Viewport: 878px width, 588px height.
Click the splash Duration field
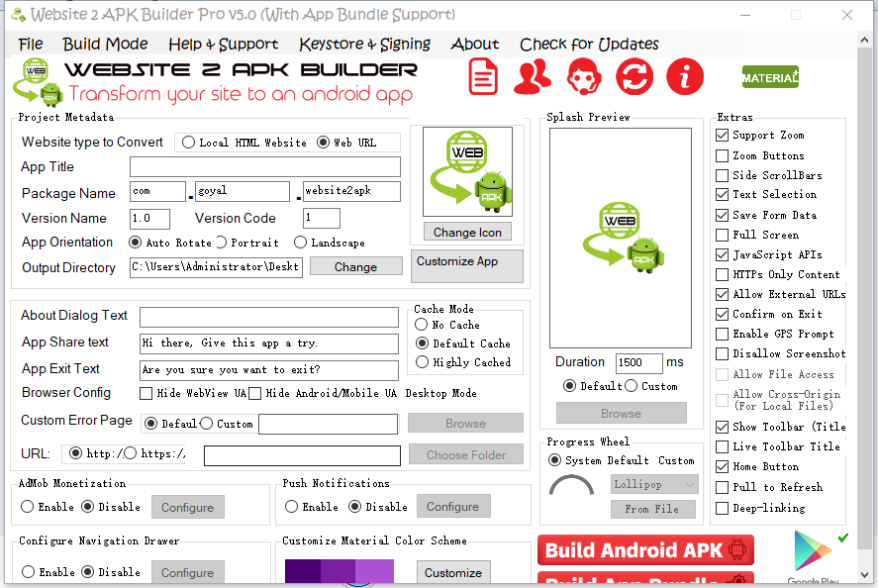point(638,363)
